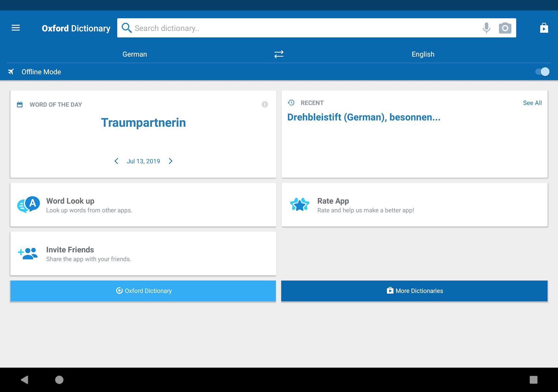Image resolution: width=558 pixels, height=392 pixels.
Task: Tap the Android back button
Action: click(25, 380)
